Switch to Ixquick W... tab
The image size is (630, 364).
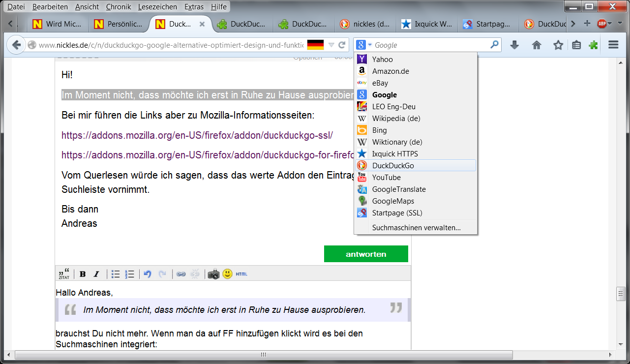[427, 24]
